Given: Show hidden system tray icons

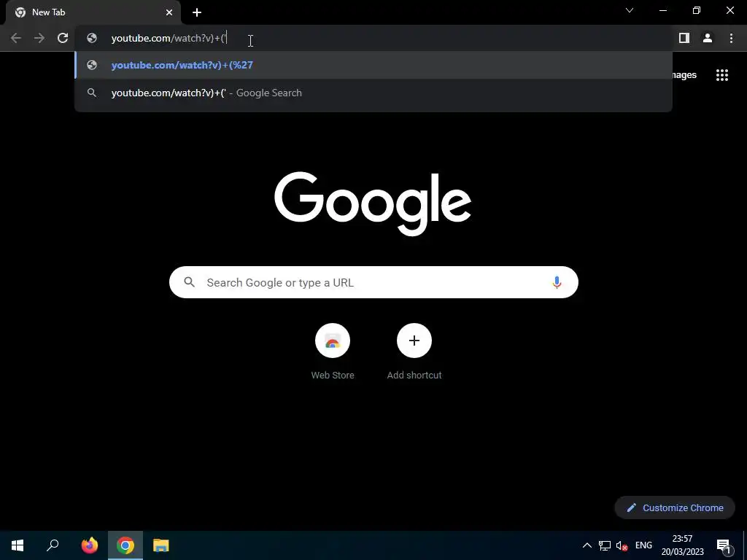Looking at the screenshot, I should click(x=587, y=545).
